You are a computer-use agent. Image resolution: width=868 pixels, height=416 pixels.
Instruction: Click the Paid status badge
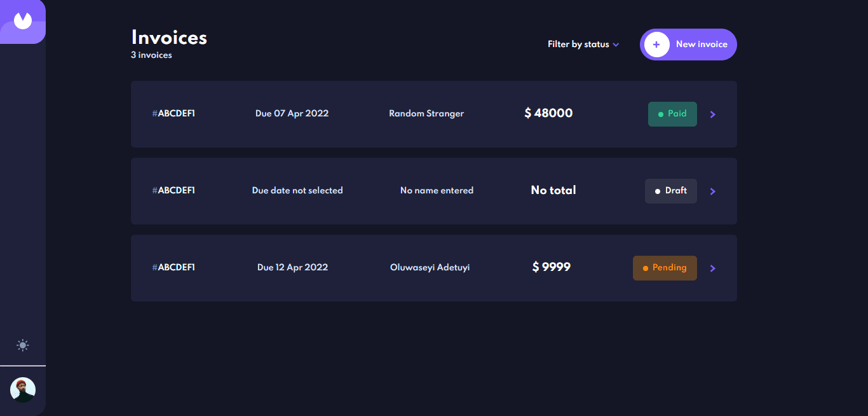click(672, 114)
